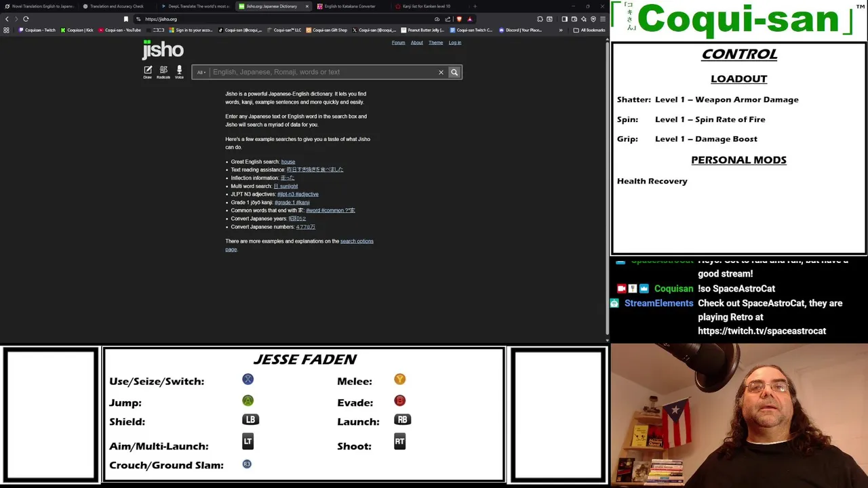This screenshot has width=868, height=488.
Task: Open the All Bookmarks folder
Action: [x=589, y=30]
